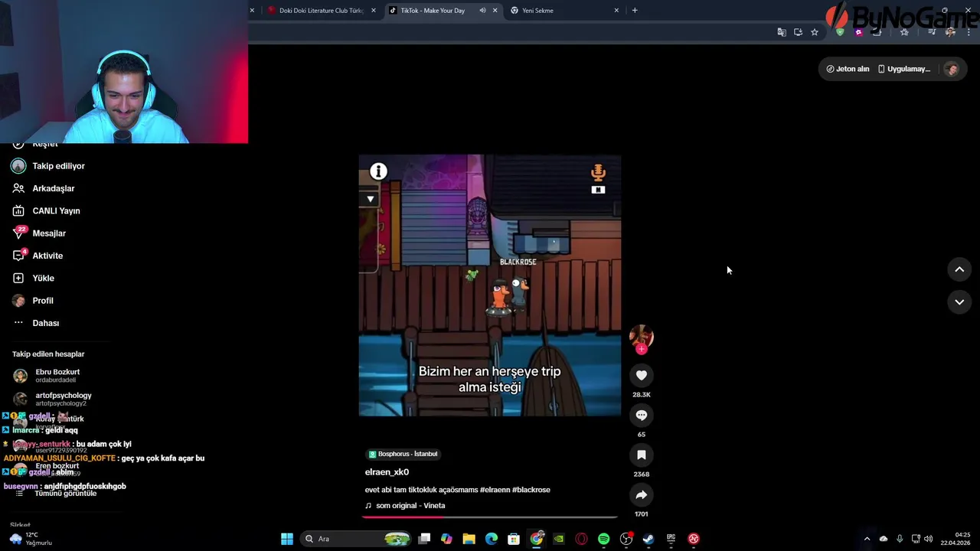980x551 pixels.
Task: Open the volume control in system tray
Action: pyautogui.click(x=929, y=539)
